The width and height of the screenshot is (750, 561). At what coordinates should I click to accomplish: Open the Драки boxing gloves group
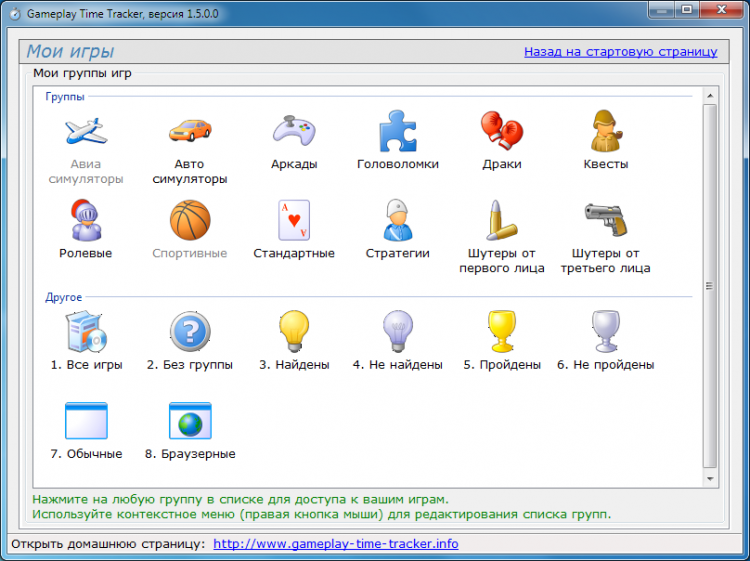tap(502, 130)
